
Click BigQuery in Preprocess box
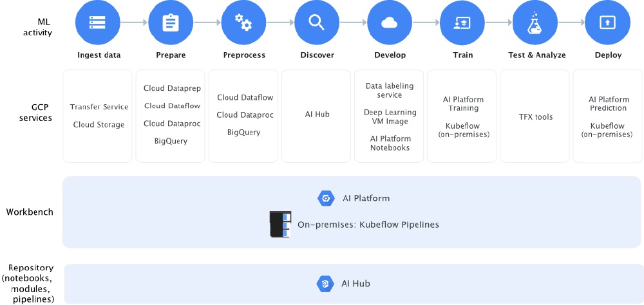click(244, 132)
